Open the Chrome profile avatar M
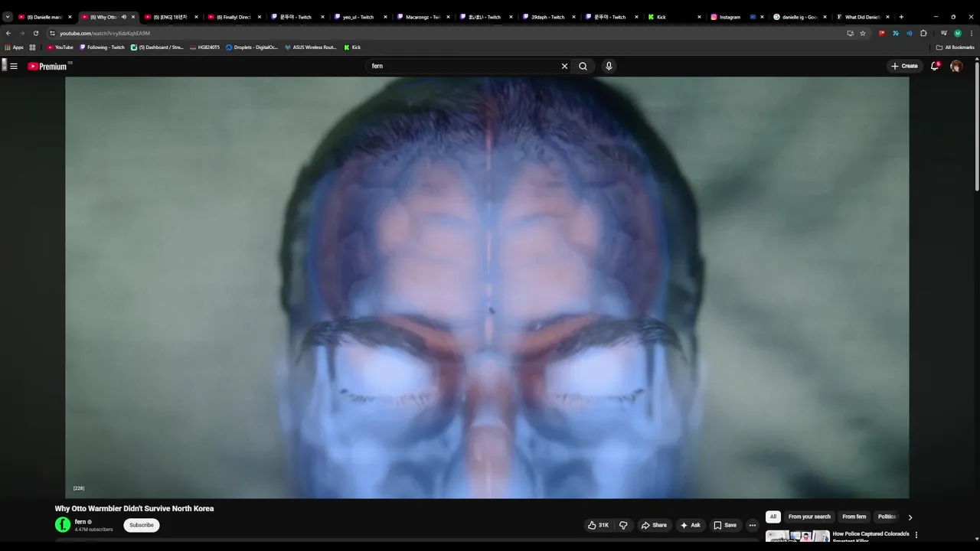 pos(957,33)
